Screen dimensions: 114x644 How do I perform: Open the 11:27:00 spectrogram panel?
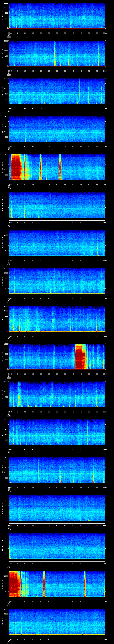[57, 205]
